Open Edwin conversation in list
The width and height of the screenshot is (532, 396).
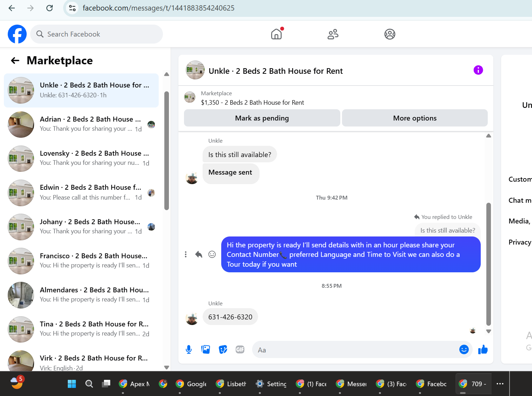[x=81, y=193]
